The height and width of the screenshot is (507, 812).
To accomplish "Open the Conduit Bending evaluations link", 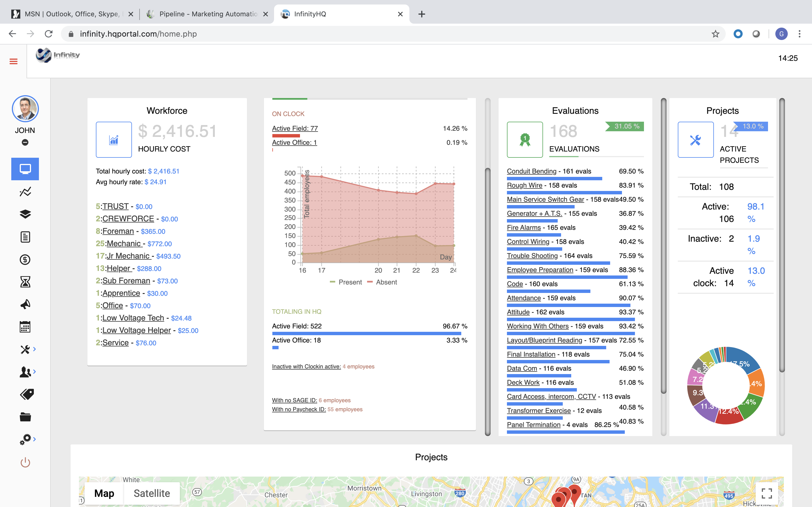I will 531,171.
